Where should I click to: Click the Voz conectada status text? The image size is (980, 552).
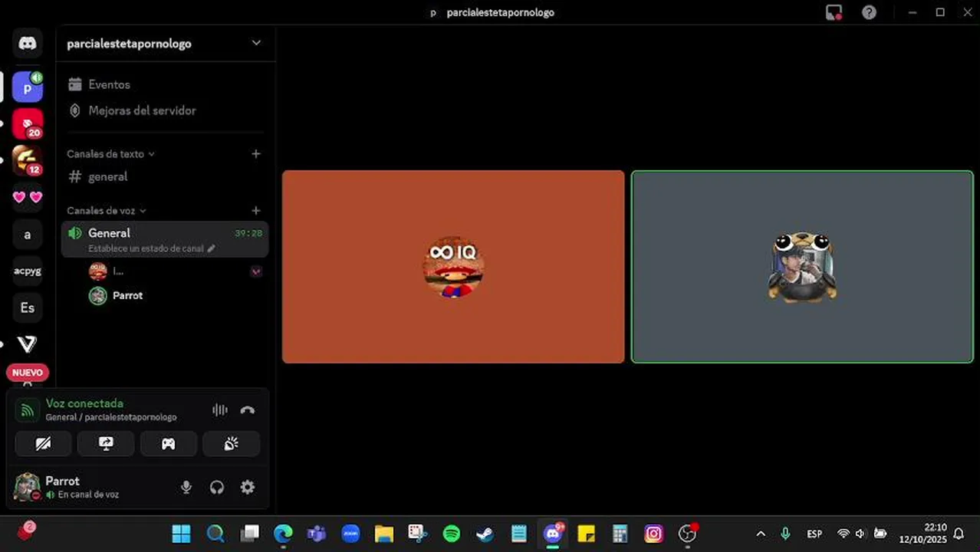(84, 403)
